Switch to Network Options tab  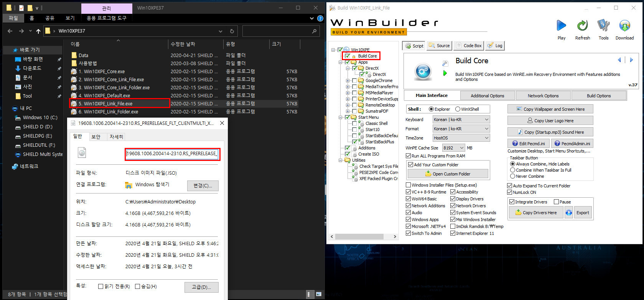pyautogui.click(x=543, y=96)
